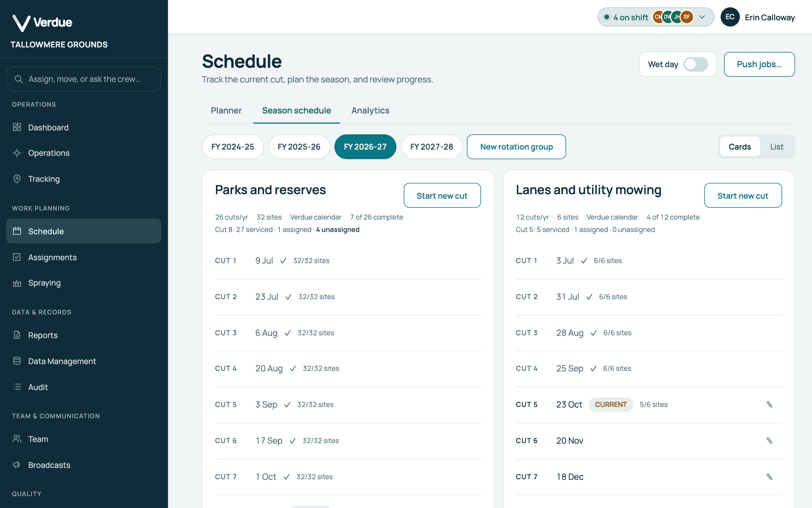Click the crew search input field
Screen dimensions: 812x508
click(x=84, y=79)
